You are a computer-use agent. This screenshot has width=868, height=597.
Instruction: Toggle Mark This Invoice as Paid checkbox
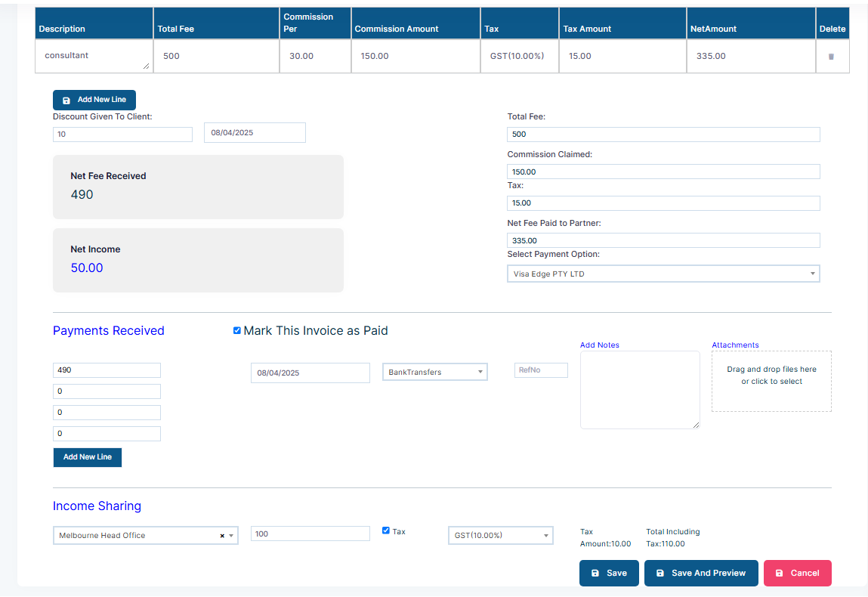[x=237, y=331]
